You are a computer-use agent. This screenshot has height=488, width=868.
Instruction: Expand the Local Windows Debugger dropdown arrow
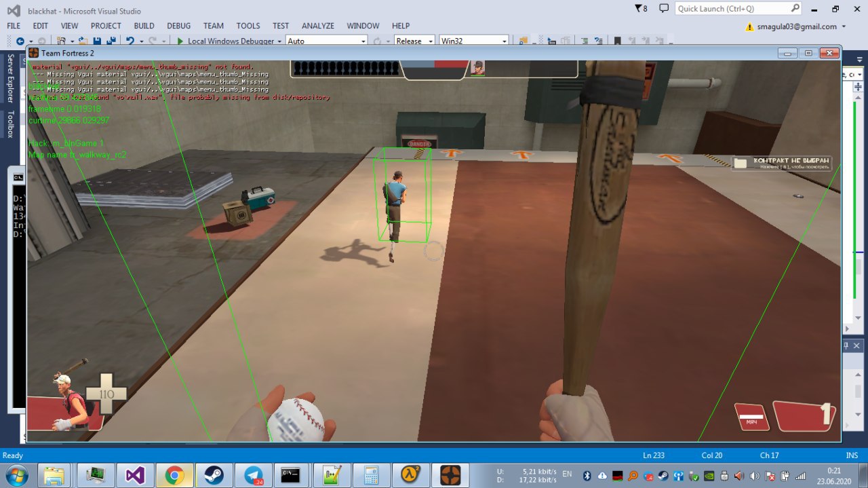pos(279,41)
